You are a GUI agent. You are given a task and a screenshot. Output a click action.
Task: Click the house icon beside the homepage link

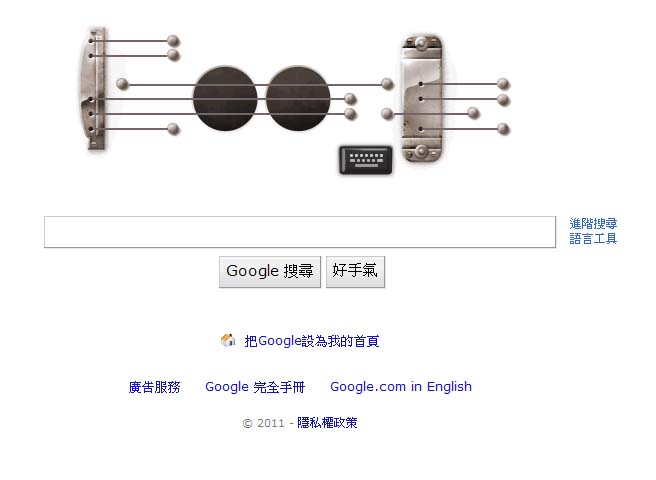pos(228,340)
